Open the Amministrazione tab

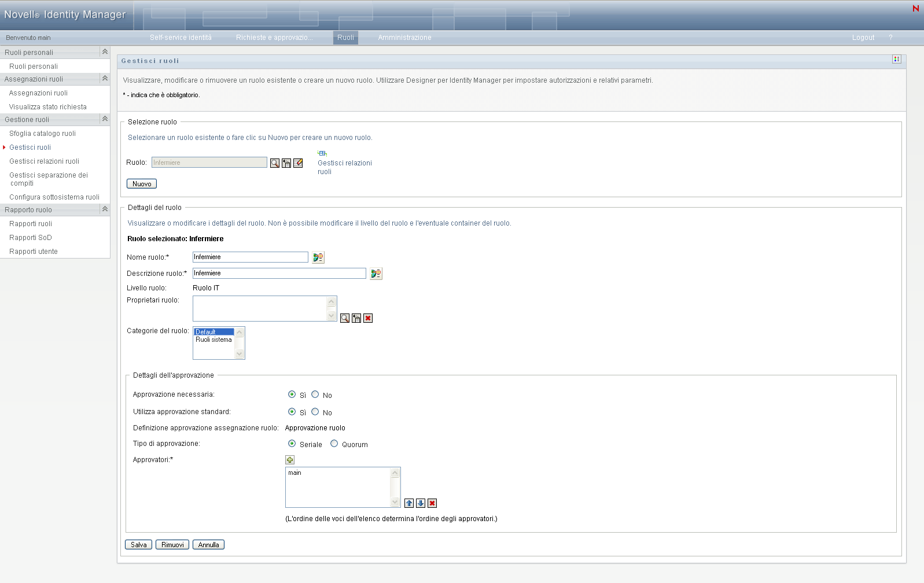tap(404, 38)
